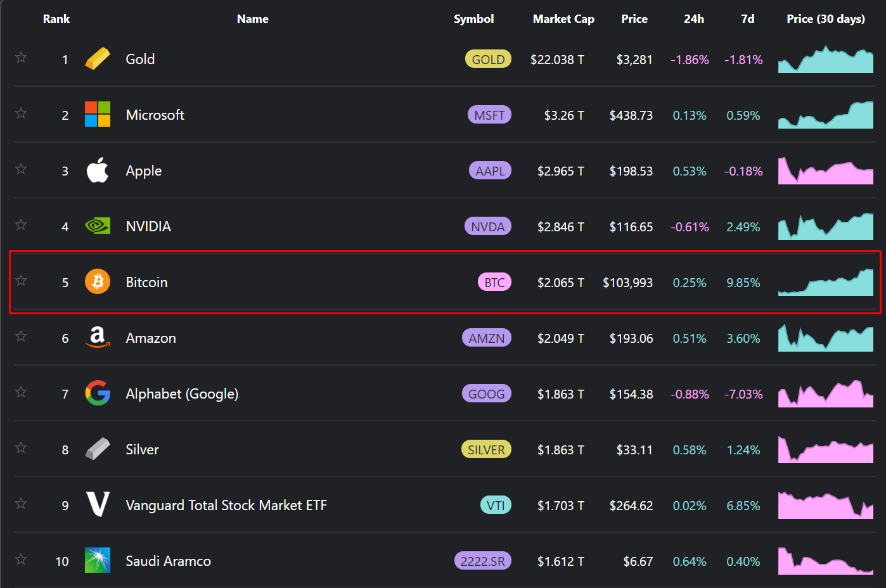This screenshot has width=886, height=588.
Task: Open Alphabet's 30-day price chart
Action: [x=826, y=393]
